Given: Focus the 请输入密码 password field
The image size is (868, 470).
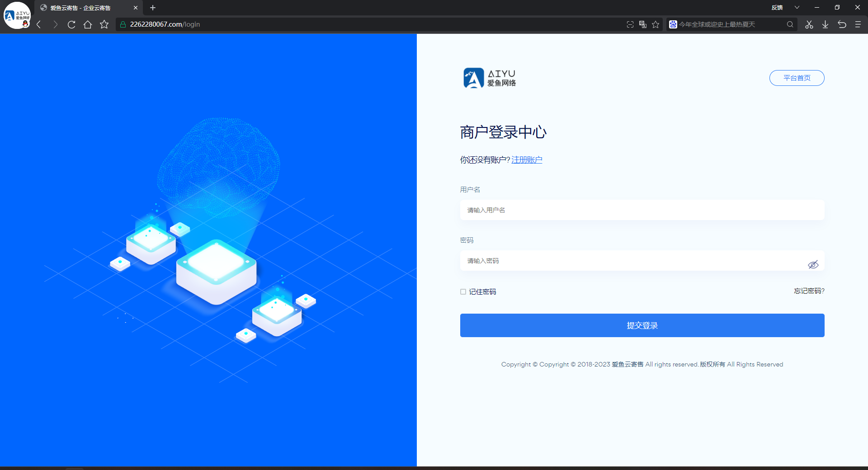Looking at the screenshot, I should [642, 261].
